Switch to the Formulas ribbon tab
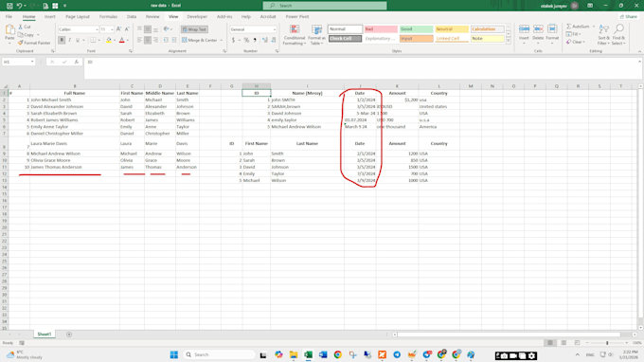Screen dimensions: 644x362 [x=108, y=17]
